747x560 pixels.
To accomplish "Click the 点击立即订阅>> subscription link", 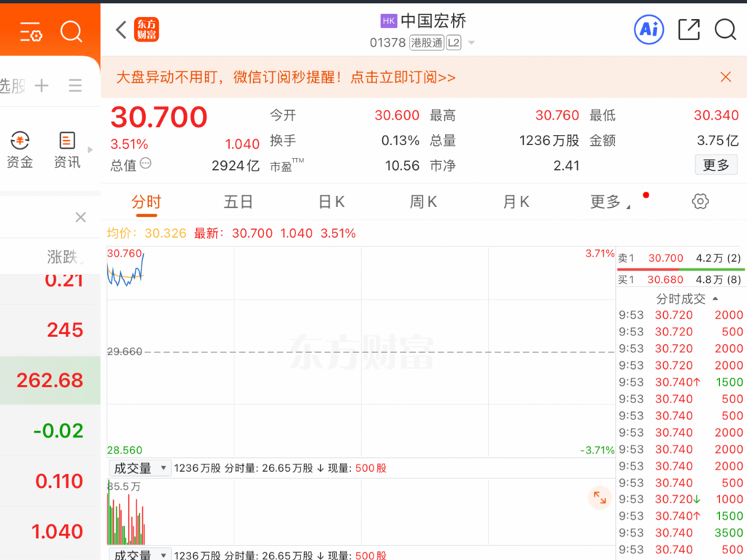I will click(x=403, y=77).
